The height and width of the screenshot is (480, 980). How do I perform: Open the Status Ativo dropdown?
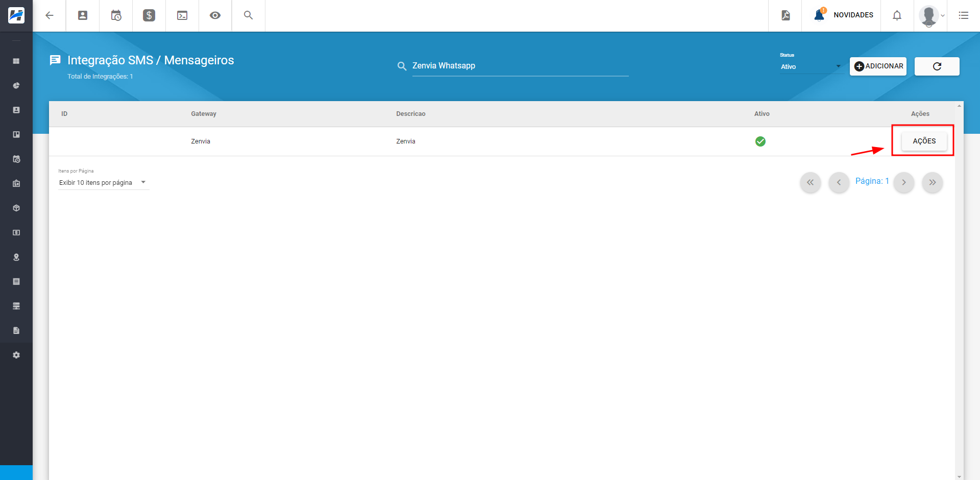pos(811,66)
